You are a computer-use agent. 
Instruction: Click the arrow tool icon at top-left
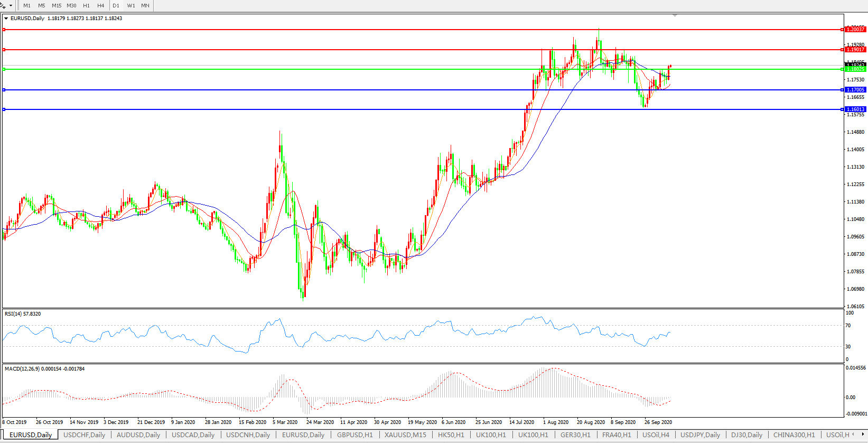pos(3,5)
